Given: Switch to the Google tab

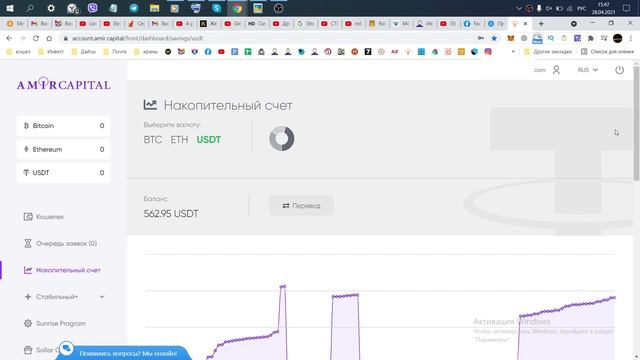Looking at the screenshot, I should 306,24.
